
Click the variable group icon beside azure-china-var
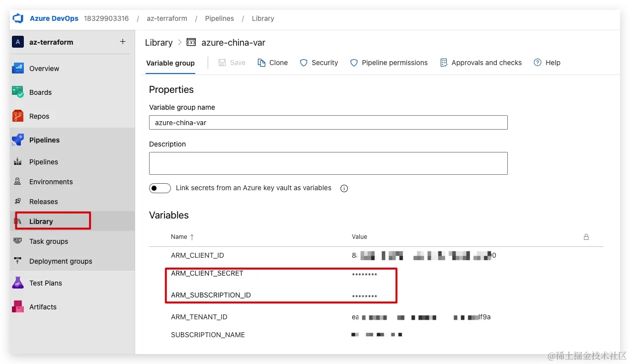191,43
